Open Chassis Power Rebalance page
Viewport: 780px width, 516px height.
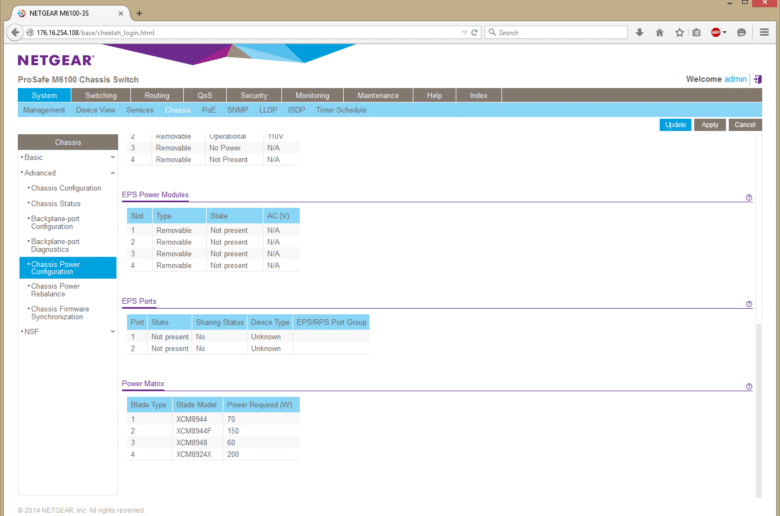click(55, 290)
